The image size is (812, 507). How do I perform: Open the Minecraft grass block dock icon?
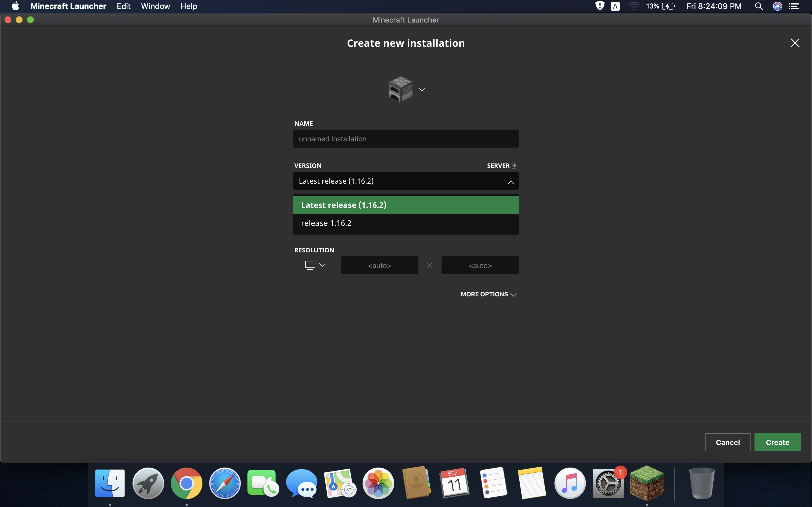click(646, 483)
